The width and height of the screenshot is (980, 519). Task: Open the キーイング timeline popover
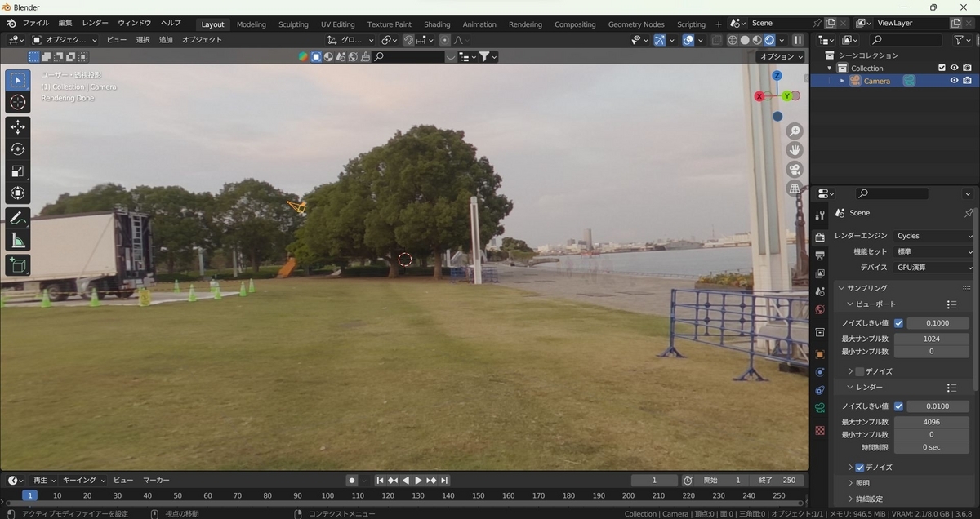coord(83,481)
